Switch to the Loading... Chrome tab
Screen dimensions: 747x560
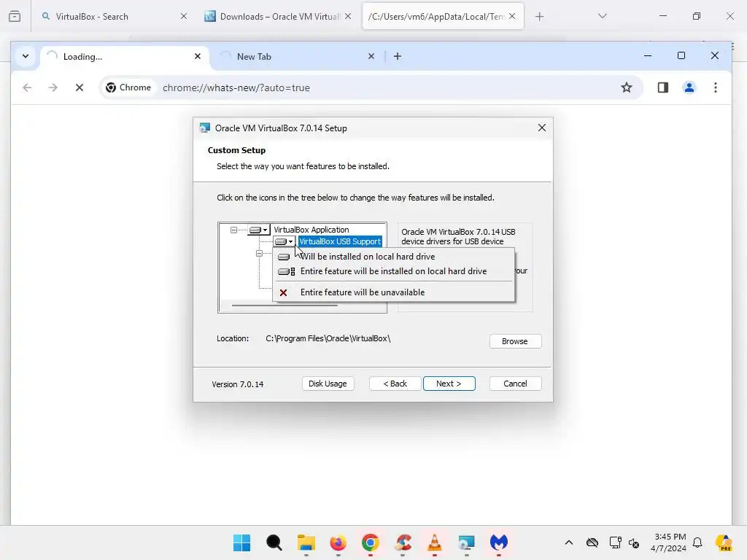(124, 57)
